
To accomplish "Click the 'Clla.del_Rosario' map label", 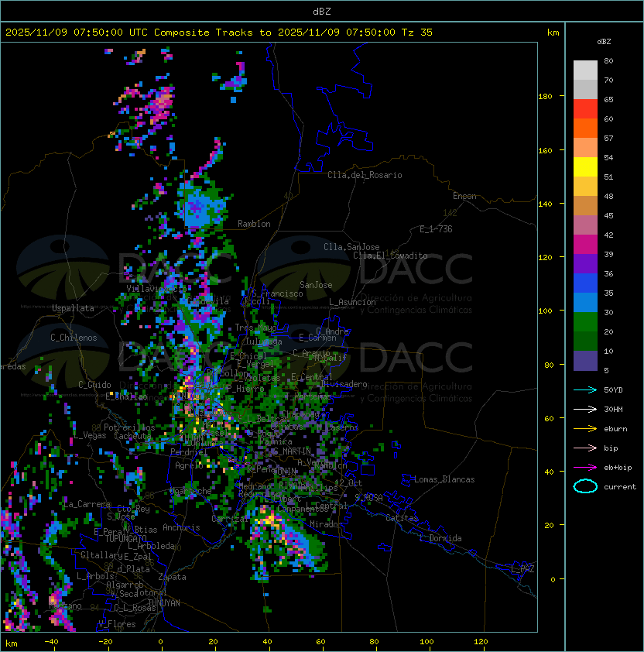I will [x=365, y=175].
